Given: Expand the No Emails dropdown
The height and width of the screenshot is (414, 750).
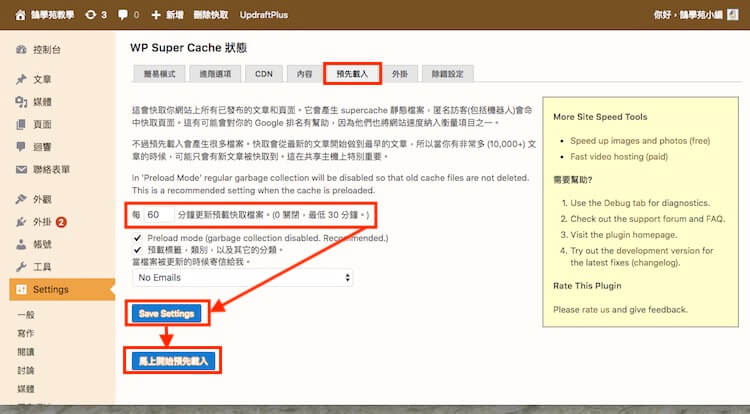Looking at the screenshot, I should coord(243,277).
